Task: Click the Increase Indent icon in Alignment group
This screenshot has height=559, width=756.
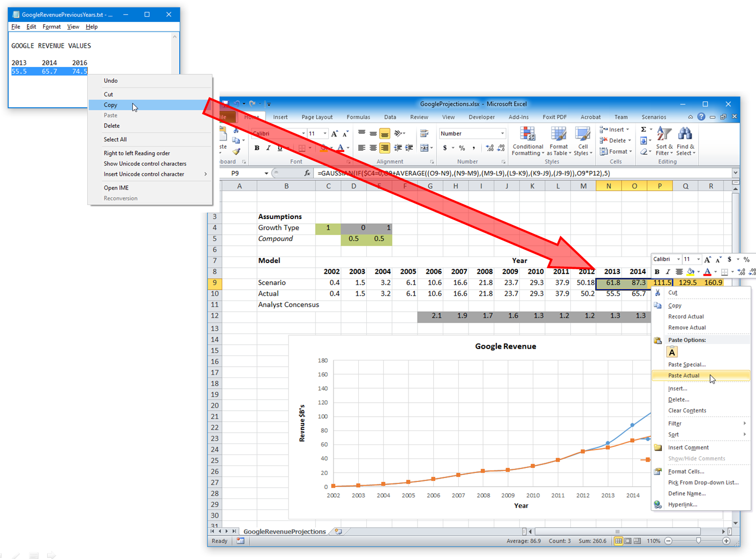Action: (x=409, y=148)
